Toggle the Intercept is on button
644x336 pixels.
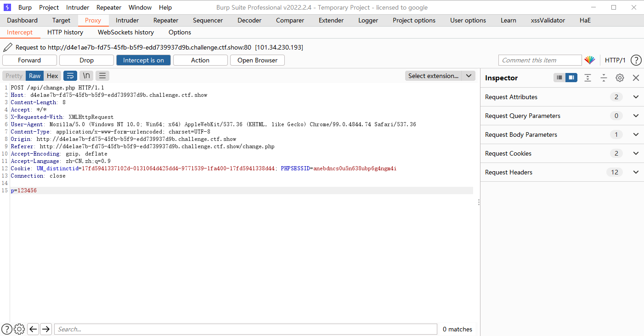pos(143,60)
